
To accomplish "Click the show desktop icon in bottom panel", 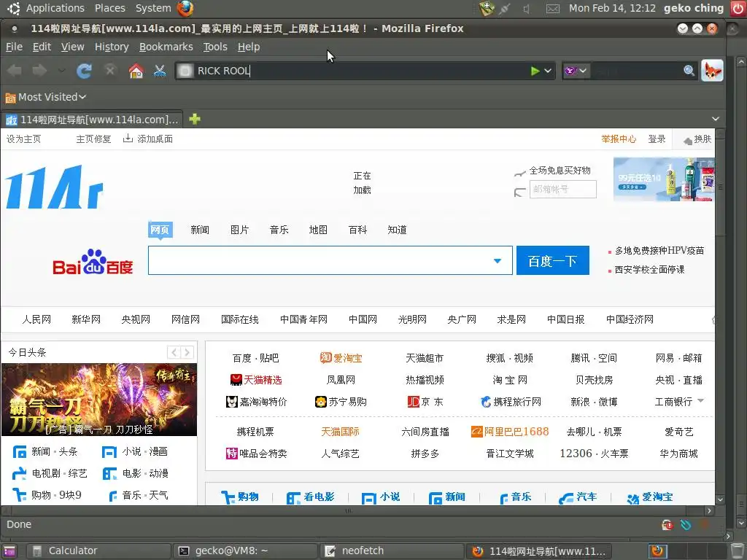I will coord(9,551).
